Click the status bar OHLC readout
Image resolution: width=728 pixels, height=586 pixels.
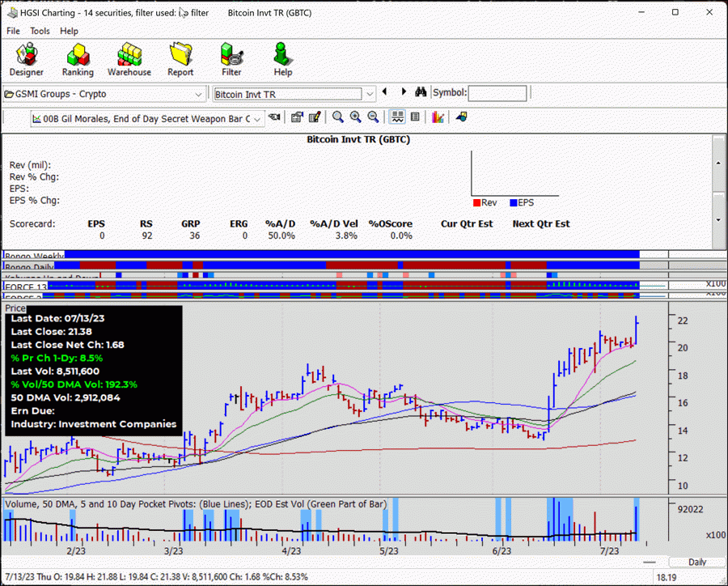[x=156, y=577]
